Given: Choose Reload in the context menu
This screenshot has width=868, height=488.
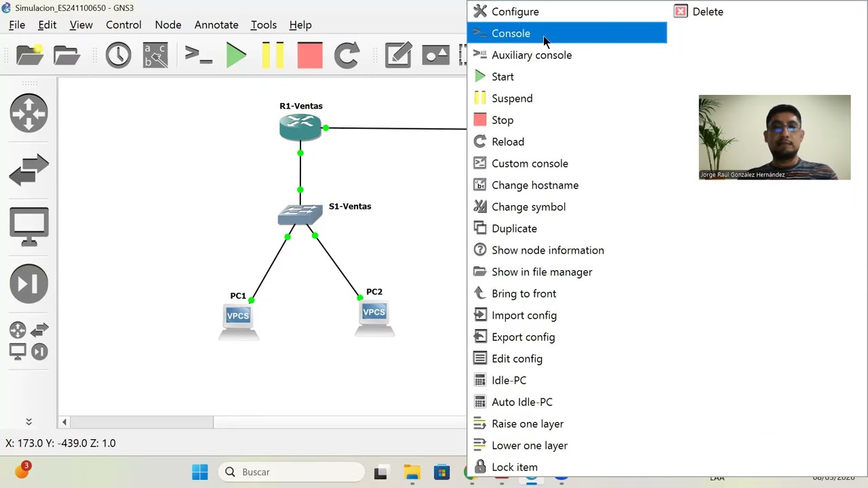Looking at the screenshot, I should (567, 142).
